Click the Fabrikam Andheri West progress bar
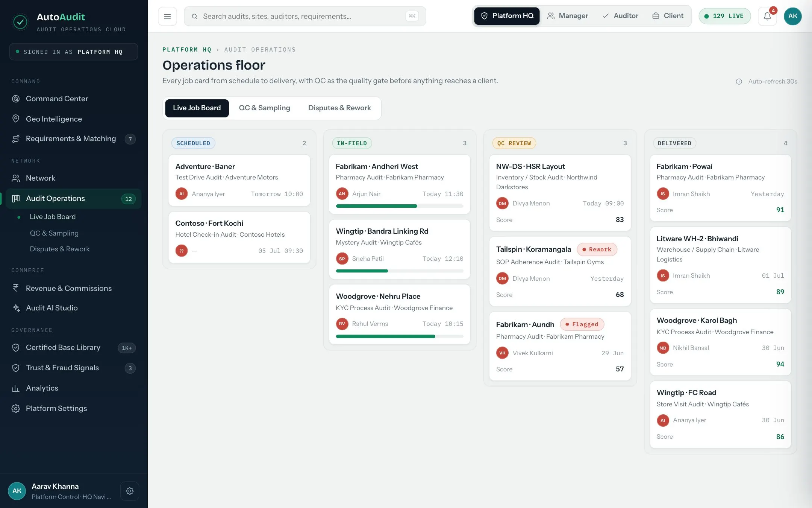Viewport: 812px width, 508px height. coord(400,206)
